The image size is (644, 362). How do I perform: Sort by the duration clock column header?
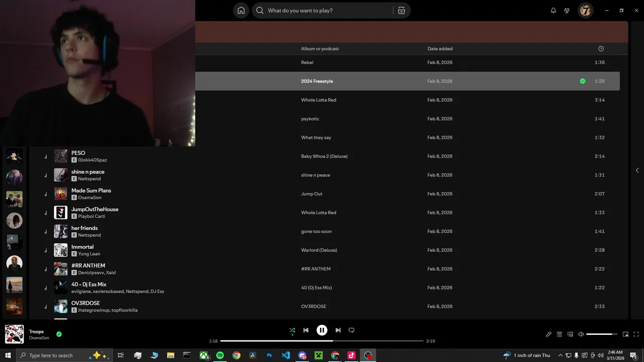601,49
